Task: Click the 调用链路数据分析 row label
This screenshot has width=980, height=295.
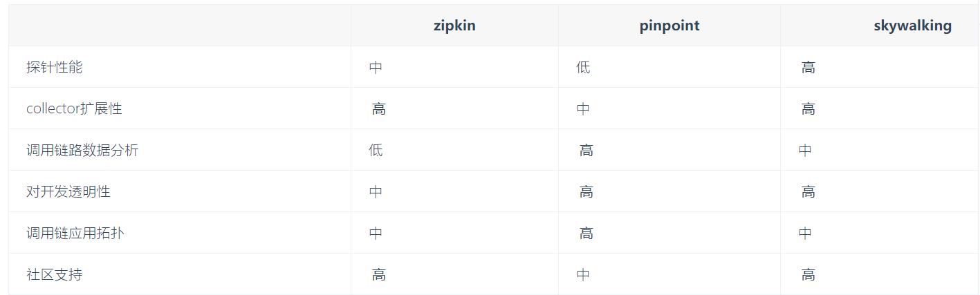Action: pyautogui.click(x=82, y=150)
